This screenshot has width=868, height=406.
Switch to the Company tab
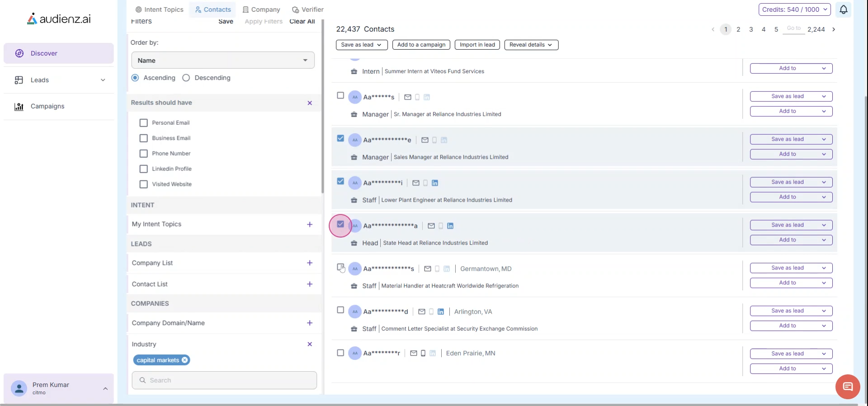tap(261, 9)
